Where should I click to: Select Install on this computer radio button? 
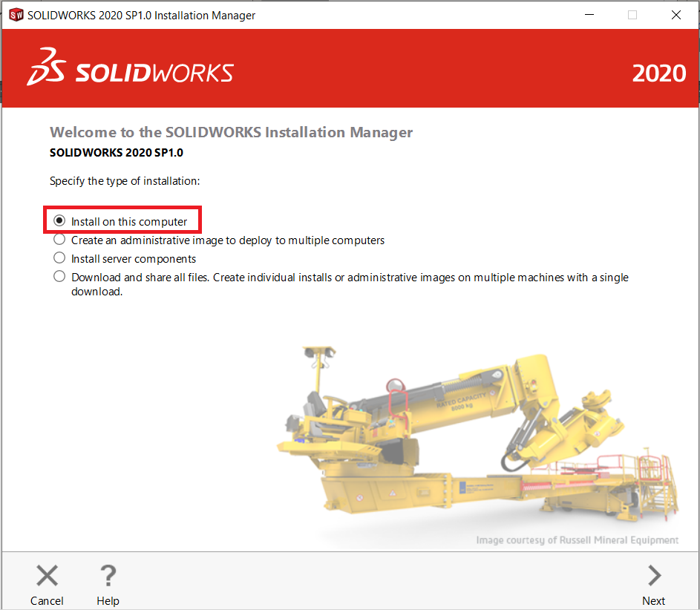coord(59,221)
